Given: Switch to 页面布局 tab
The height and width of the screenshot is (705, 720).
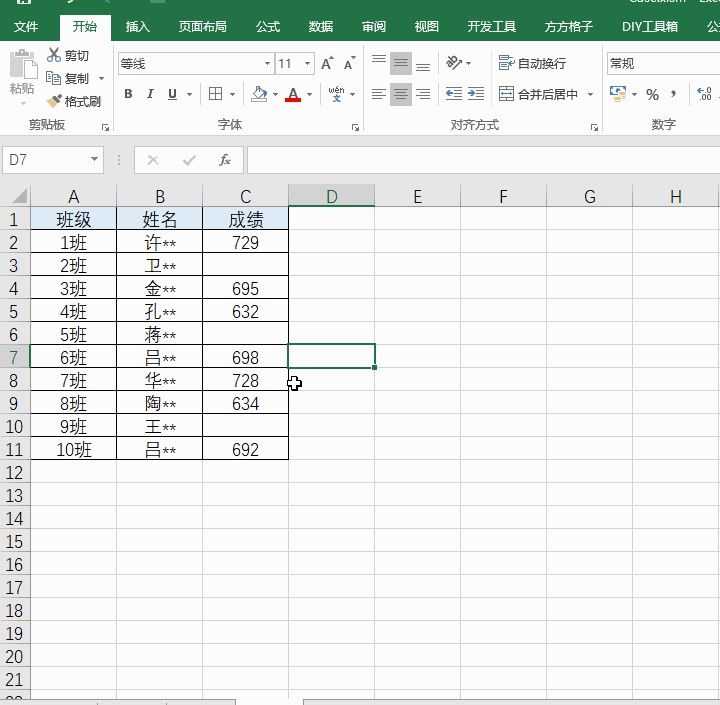Looking at the screenshot, I should (202, 27).
